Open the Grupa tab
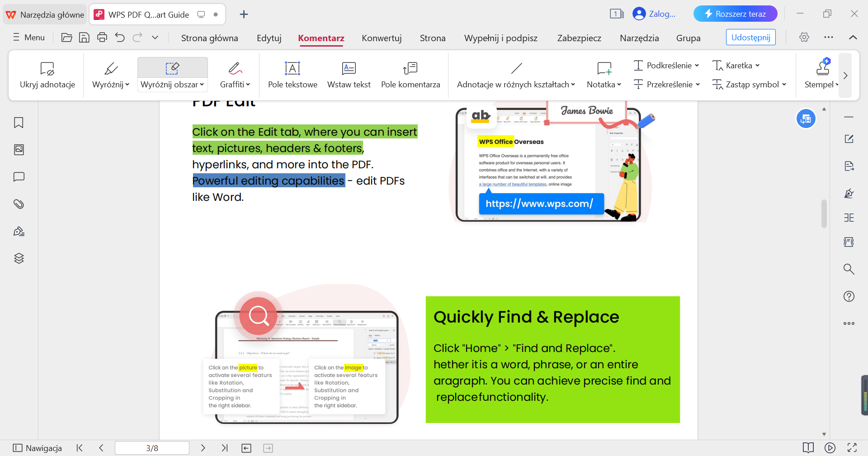The height and width of the screenshot is (456, 868). tap(689, 38)
